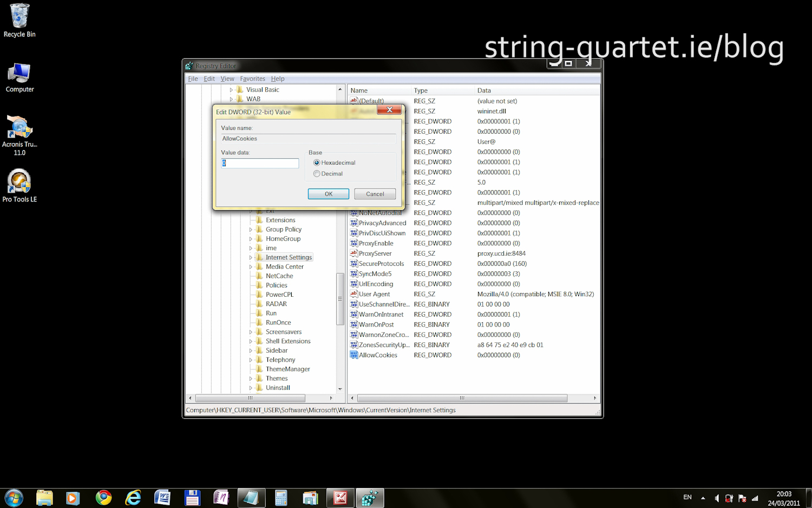Expand the Internet Settings key
Viewport: 812px width, 508px height.
[x=251, y=257]
